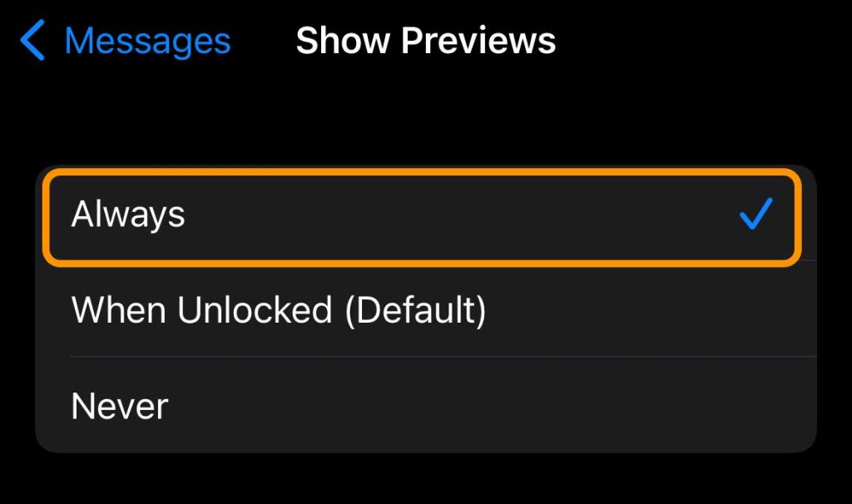Go back to Messages settings
Image resolution: width=852 pixels, height=504 pixels.
pos(125,42)
